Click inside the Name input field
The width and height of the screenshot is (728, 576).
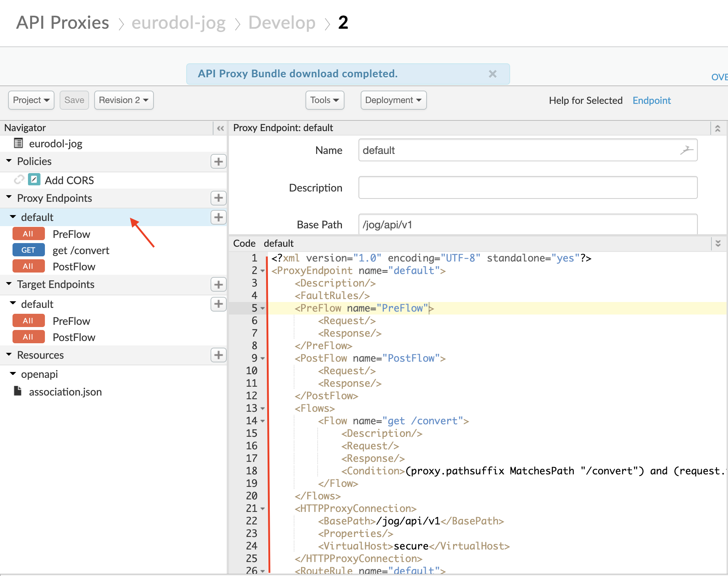click(x=528, y=150)
